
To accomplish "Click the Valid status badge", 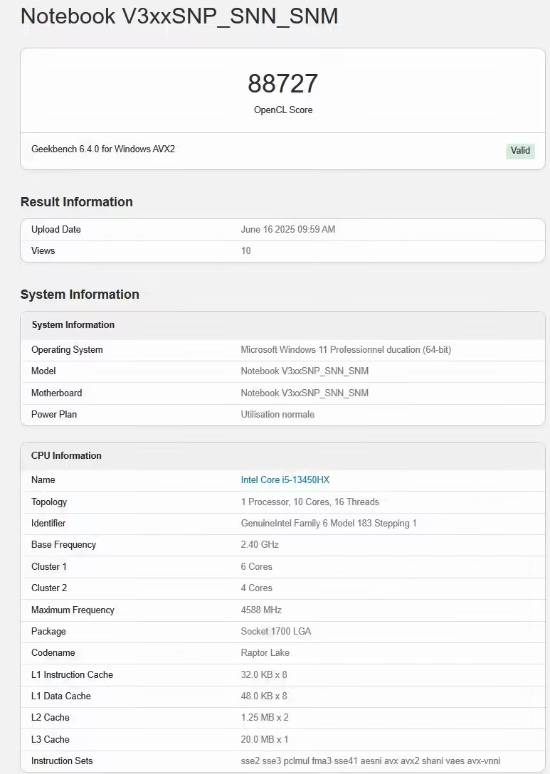I will (520, 151).
